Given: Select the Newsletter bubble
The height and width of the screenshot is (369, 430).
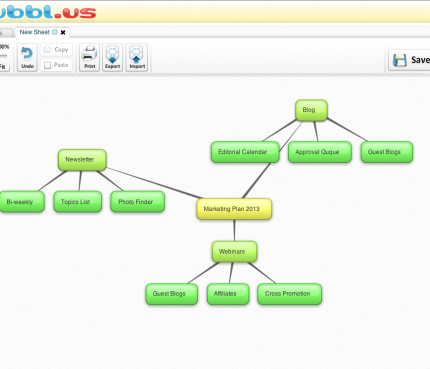Looking at the screenshot, I should coord(82,160).
